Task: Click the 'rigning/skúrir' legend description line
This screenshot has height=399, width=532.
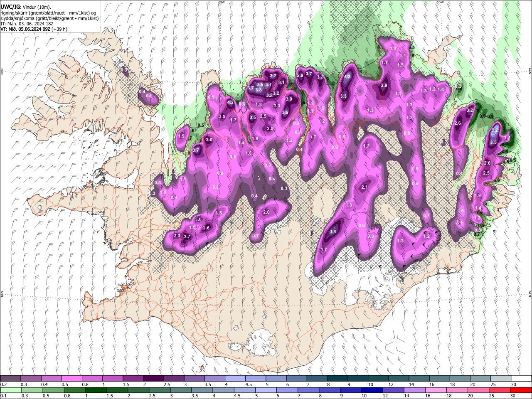Action: [x=48, y=13]
